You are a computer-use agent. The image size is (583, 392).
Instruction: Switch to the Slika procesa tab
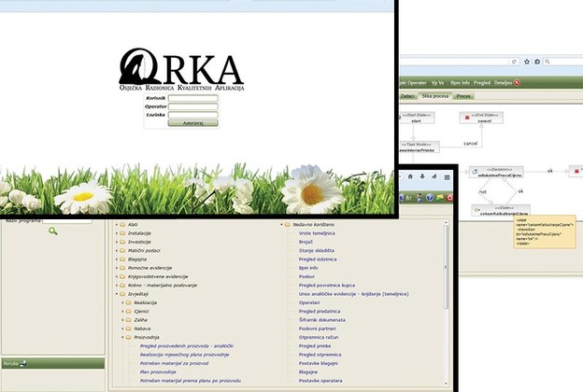[435, 96]
